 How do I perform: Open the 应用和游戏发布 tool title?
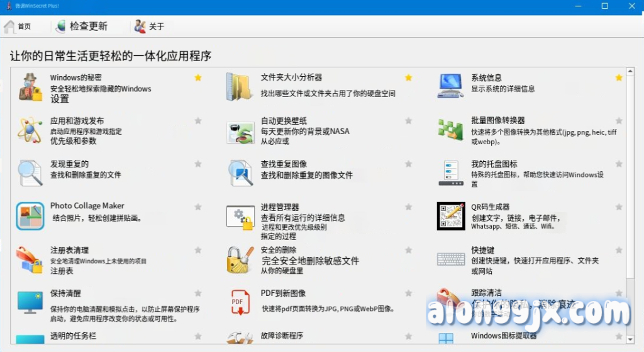(77, 120)
